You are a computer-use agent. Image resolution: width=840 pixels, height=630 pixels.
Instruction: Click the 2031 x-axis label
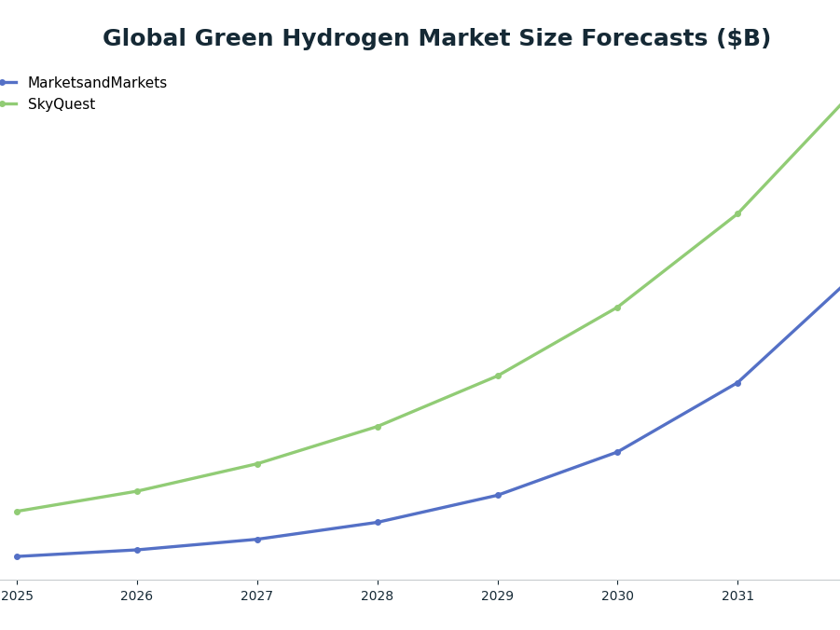[737, 596]
